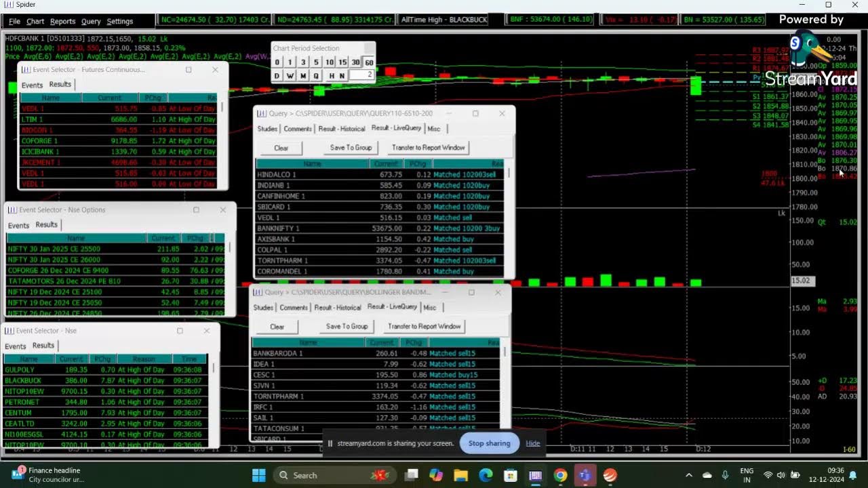
Task: Open Studies tab in Bollinger Band query window
Action: (263, 308)
